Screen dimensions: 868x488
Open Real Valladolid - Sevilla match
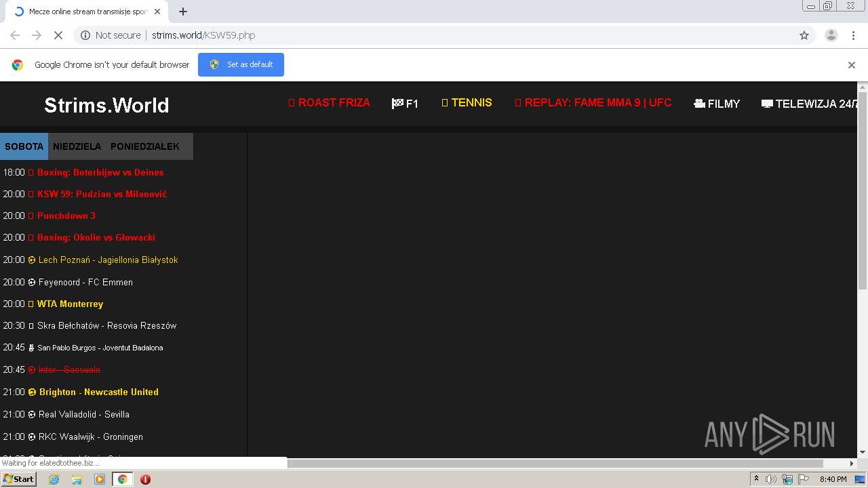pos(84,414)
